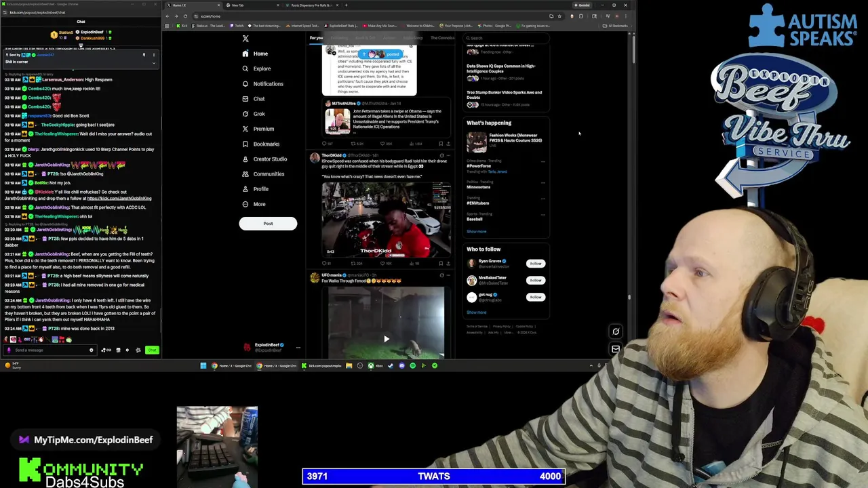The image size is (868, 488).
Task: Open Chat in X sidebar
Action: coord(254,99)
